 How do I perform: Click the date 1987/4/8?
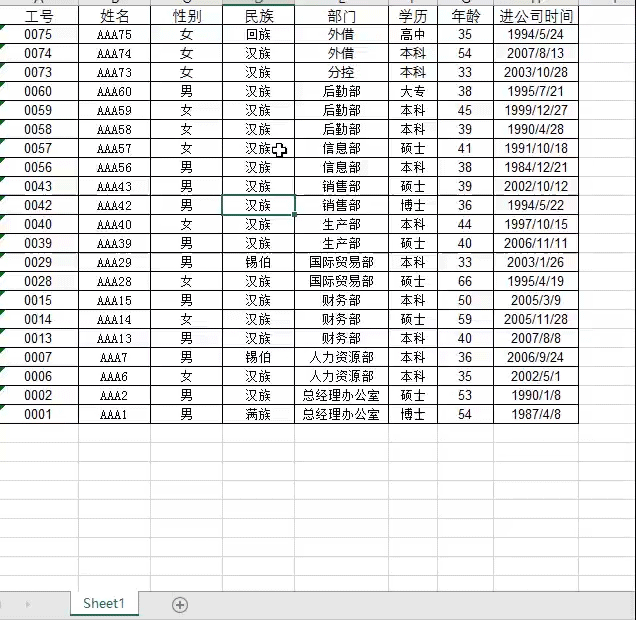[x=536, y=414]
